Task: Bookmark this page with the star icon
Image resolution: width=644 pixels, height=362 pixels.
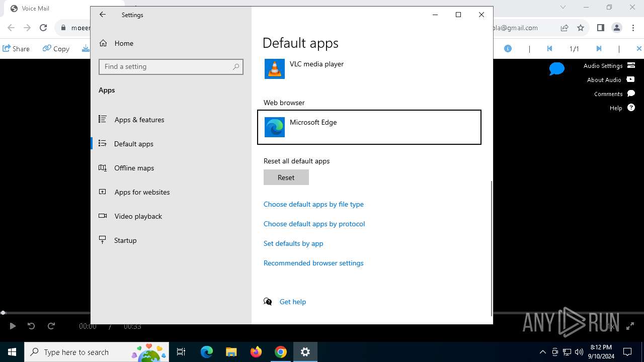Action: coord(581,28)
